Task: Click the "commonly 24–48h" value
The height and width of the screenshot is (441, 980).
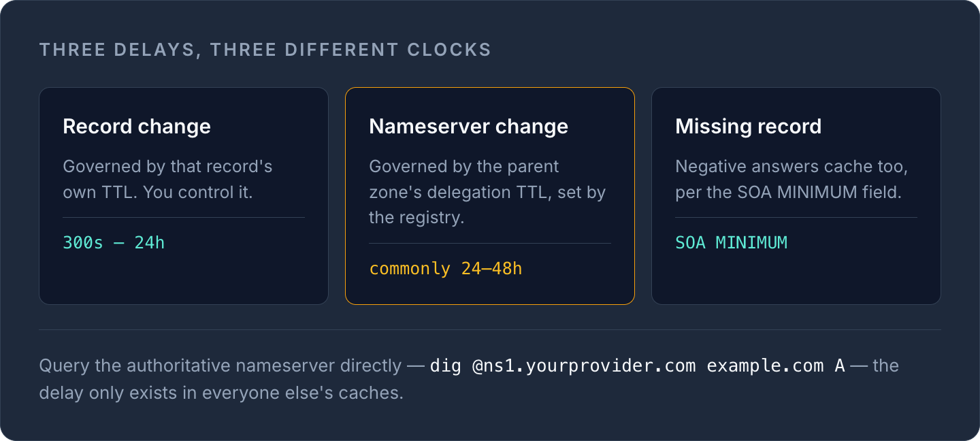Action: 446,269
